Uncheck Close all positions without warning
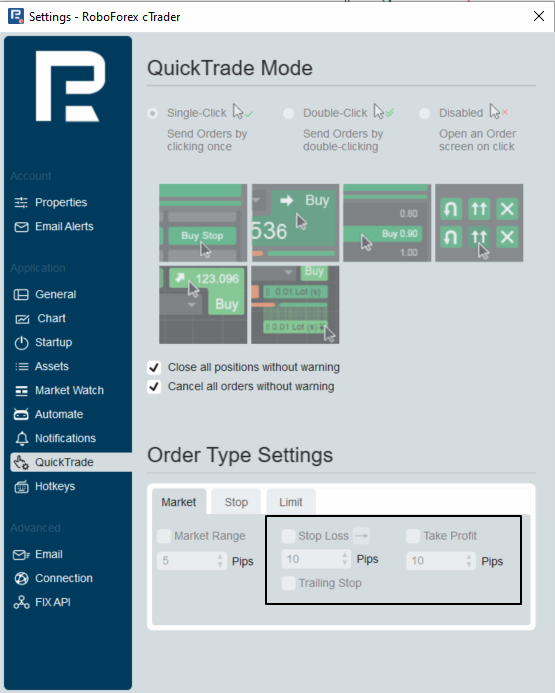Screen dimensions: 555x693 pos(154,367)
